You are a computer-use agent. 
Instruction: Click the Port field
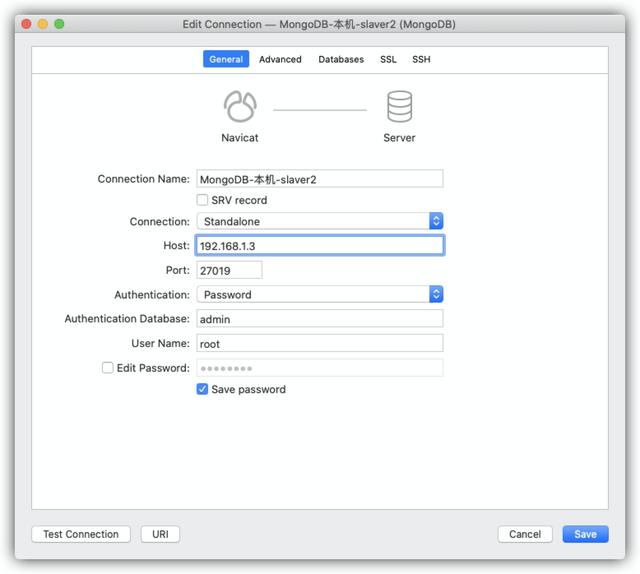(229, 270)
